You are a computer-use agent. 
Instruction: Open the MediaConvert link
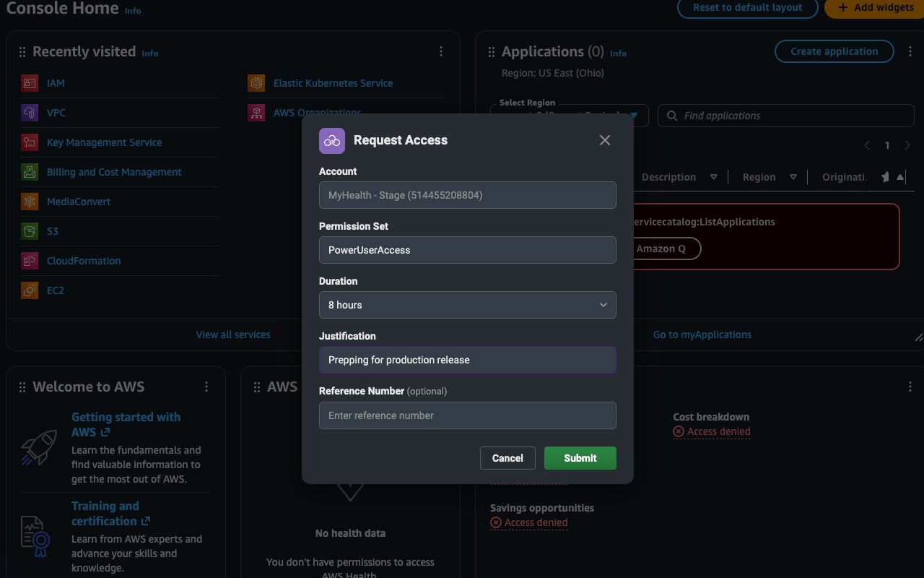pos(79,202)
